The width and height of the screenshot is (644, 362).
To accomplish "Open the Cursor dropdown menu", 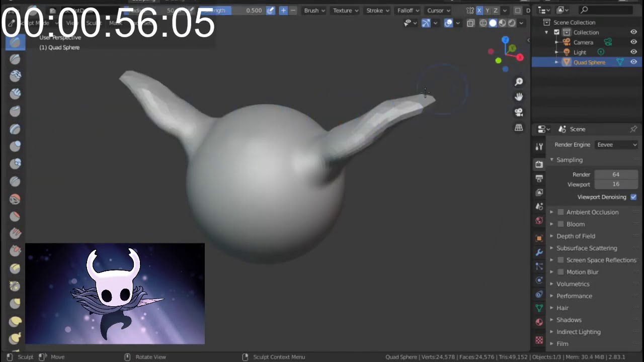I will (439, 11).
